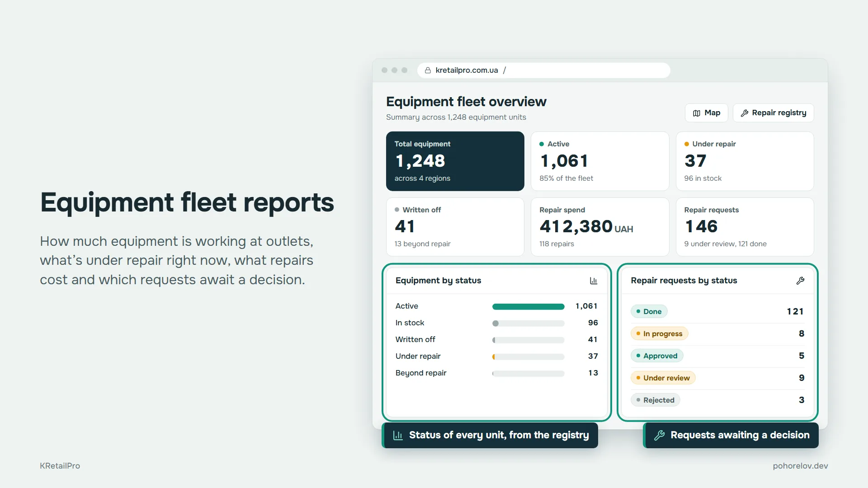This screenshot has width=868, height=488.
Task: Select the In progress status badge
Action: click(x=659, y=333)
